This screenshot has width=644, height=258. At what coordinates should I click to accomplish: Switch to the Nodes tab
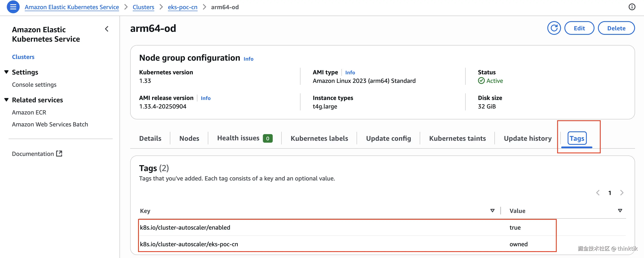coord(189,138)
